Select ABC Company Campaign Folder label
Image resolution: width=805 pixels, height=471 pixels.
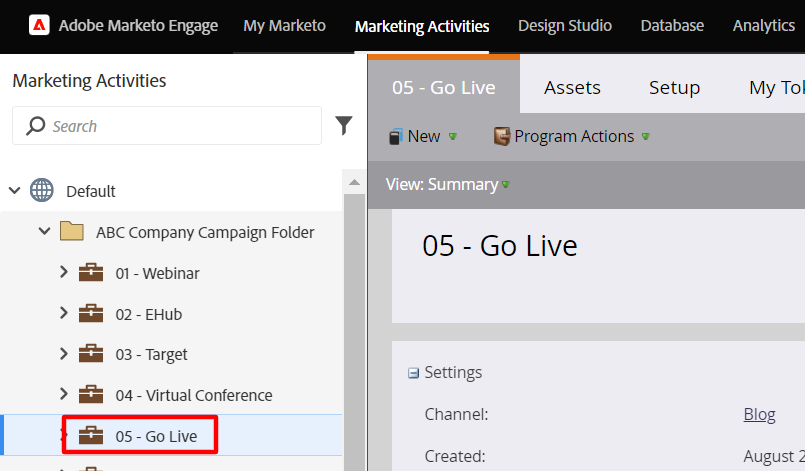[205, 232]
